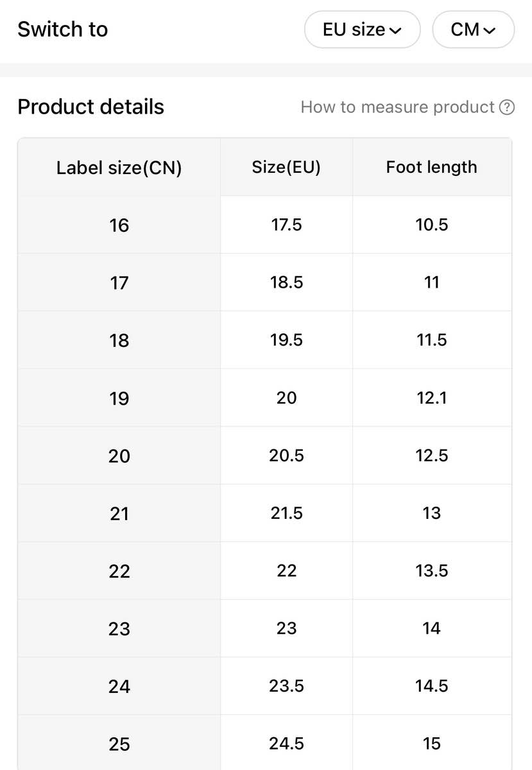Viewport: 532px width, 770px height.
Task: Select label size 20 row
Action: coord(119,456)
